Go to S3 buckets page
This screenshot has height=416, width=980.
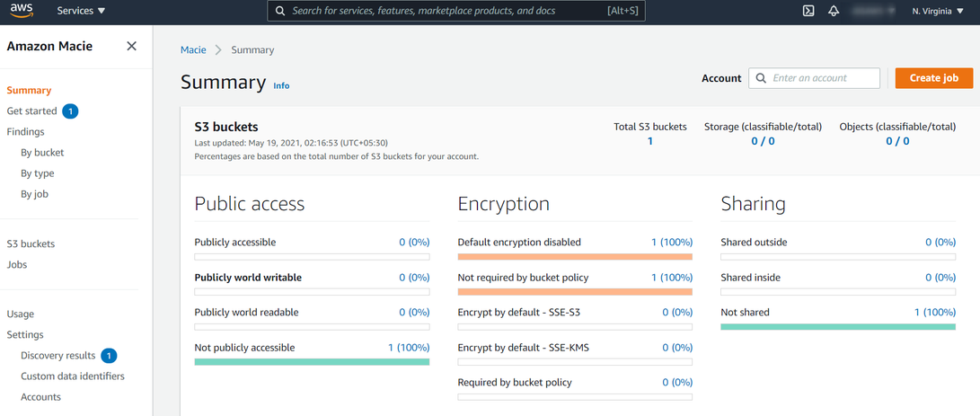click(x=31, y=244)
